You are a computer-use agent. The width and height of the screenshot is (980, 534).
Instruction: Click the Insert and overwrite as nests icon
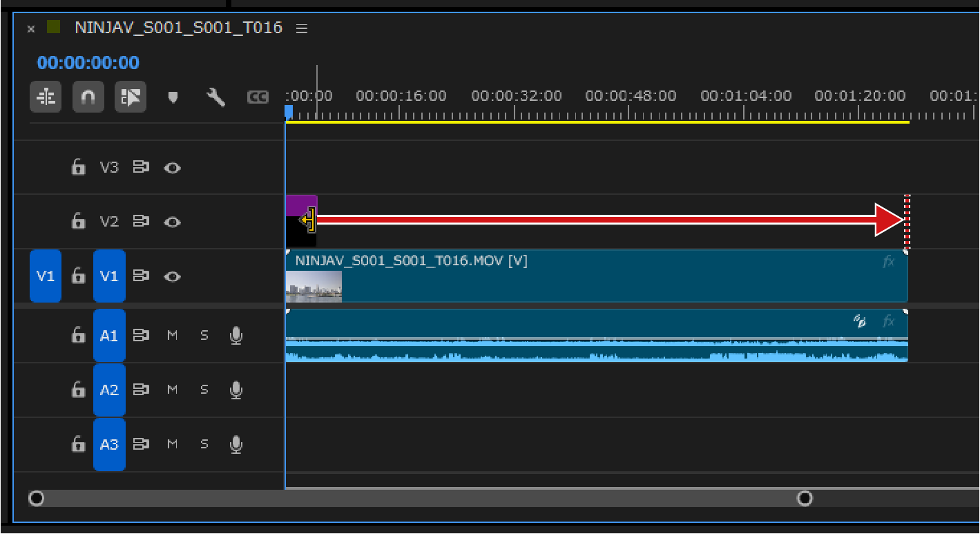coord(46,97)
